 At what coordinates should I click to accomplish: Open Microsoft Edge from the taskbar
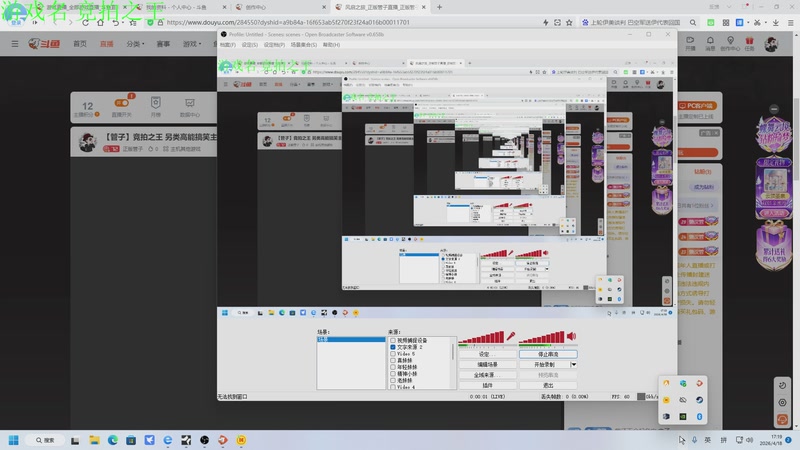click(112, 440)
